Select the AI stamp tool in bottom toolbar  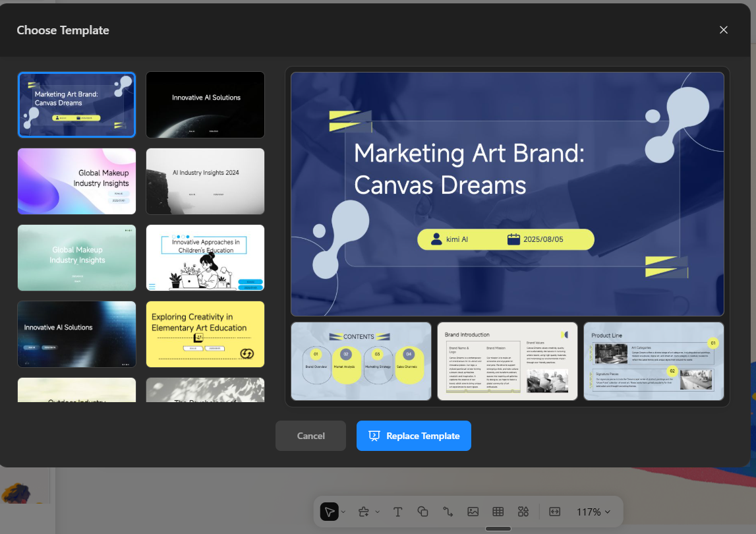(x=364, y=512)
